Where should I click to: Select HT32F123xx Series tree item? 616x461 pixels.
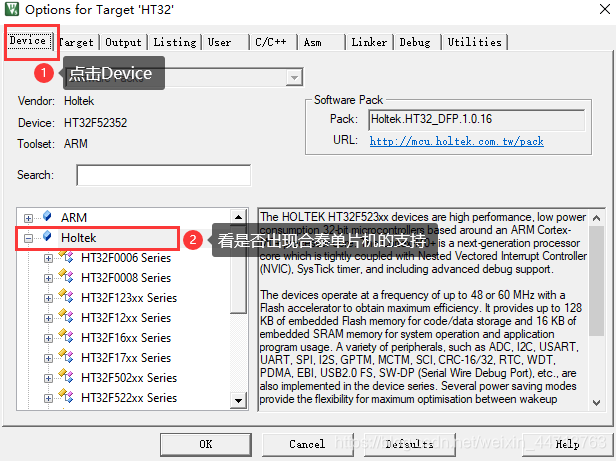[x=129, y=298]
